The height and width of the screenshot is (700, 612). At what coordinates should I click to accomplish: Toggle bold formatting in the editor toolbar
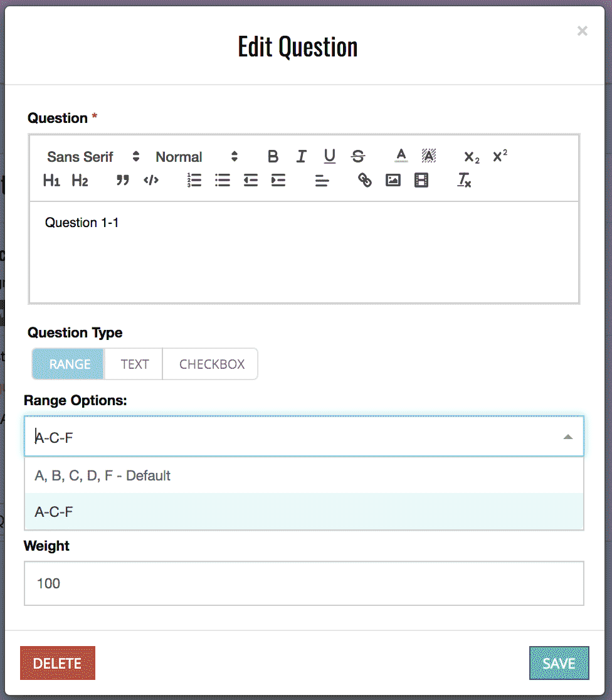pyautogui.click(x=273, y=156)
